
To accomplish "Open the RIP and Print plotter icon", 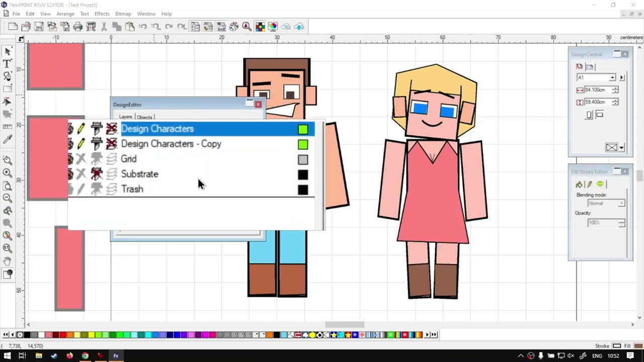I will 91,27.
